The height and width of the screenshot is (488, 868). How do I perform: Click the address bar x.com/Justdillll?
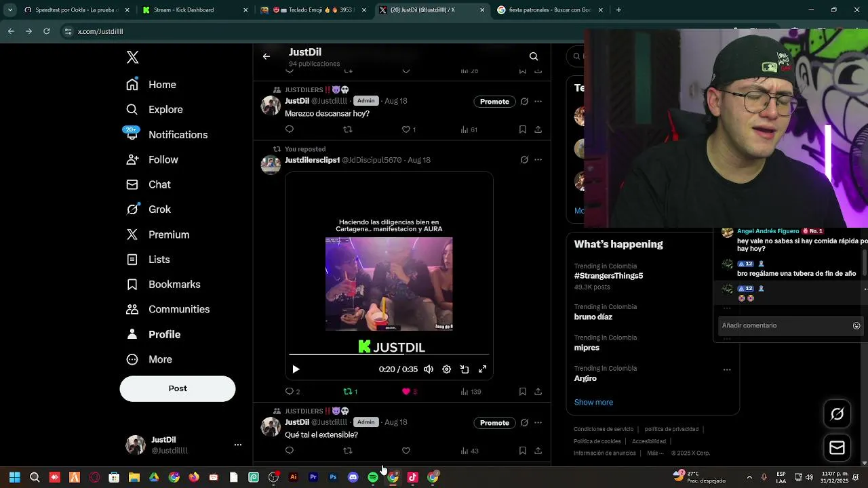[100, 32]
